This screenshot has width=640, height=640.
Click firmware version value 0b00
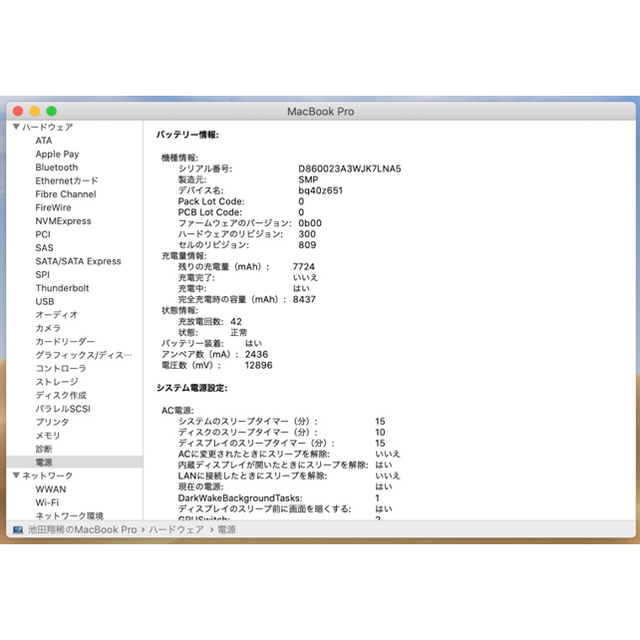[x=310, y=223]
